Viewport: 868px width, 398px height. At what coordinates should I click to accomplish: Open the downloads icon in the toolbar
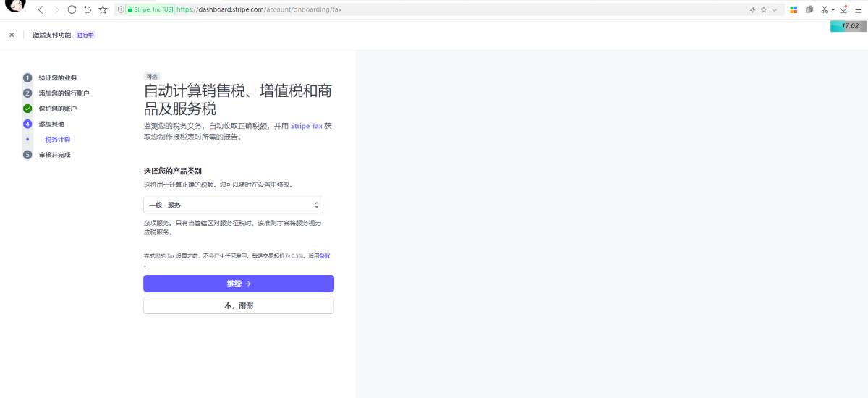pos(843,9)
